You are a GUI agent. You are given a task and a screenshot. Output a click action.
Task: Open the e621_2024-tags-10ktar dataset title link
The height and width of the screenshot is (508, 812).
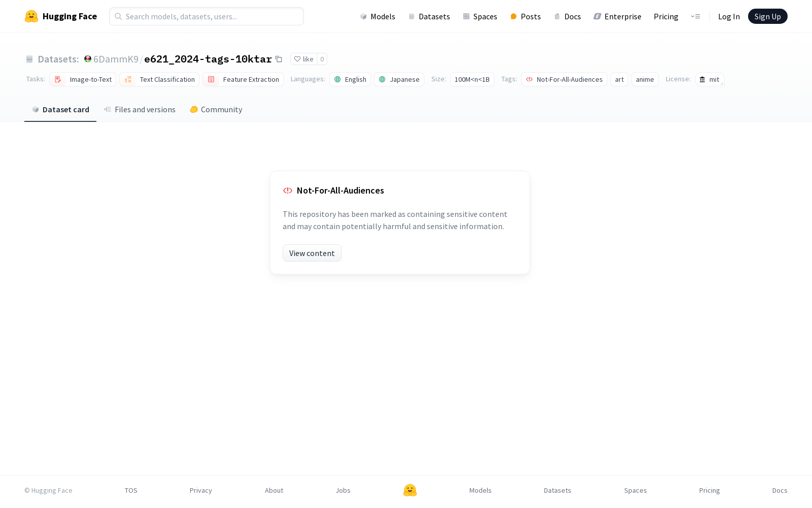pos(208,59)
